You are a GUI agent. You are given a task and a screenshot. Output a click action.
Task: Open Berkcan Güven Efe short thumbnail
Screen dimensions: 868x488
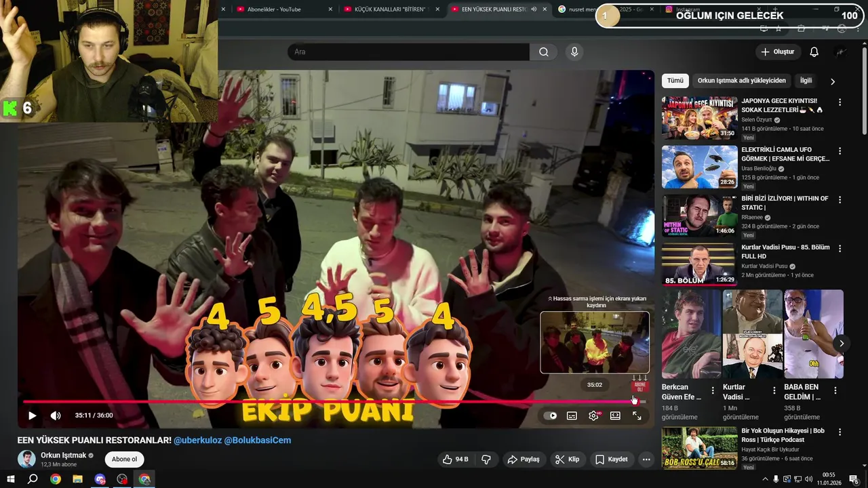[691, 334]
